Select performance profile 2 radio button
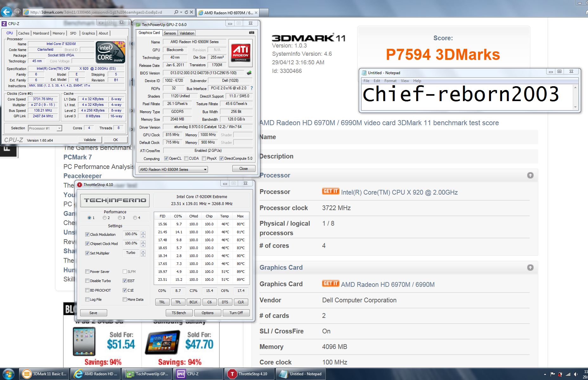588x380 pixels. pos(105,218)
